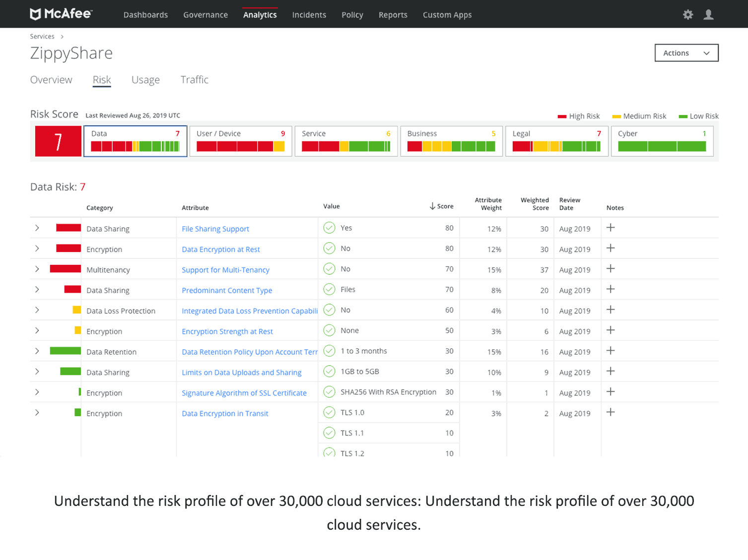Screen dimensions: 748x560
Task: Add a note to Support for Multi-Tenancy row
Action: pyautogui.click(x=611, y=268)
